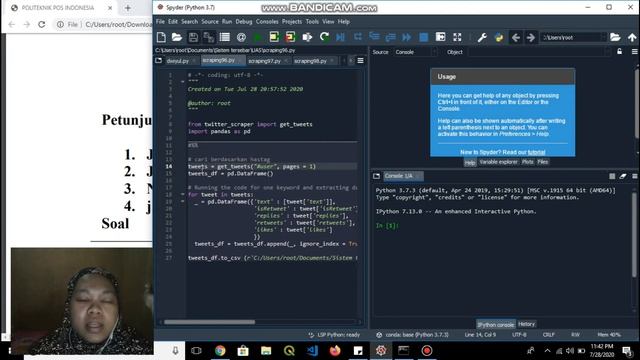The image size is (640, 360).
Task: Click LSP Python ready status
Action: tap(334, 335)
